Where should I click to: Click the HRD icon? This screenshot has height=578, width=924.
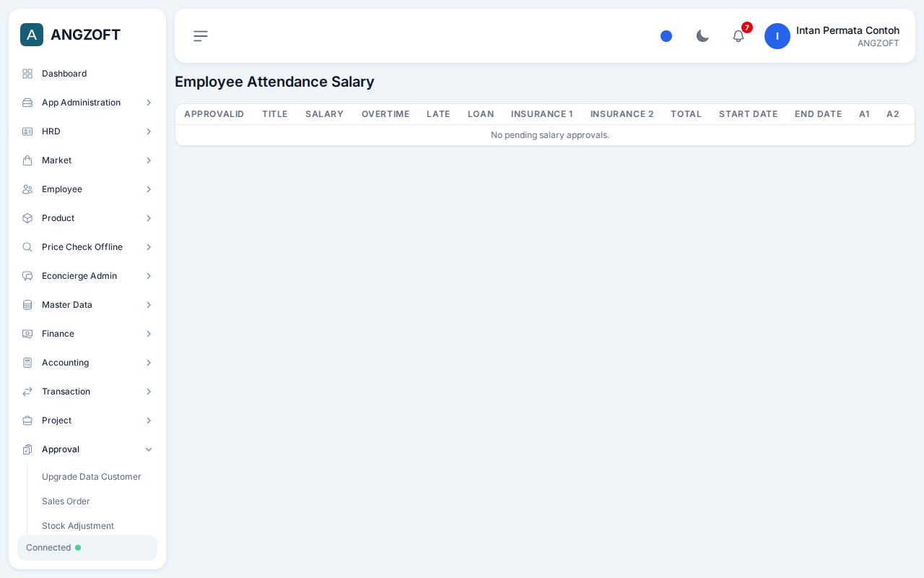(x=27, y=131)
